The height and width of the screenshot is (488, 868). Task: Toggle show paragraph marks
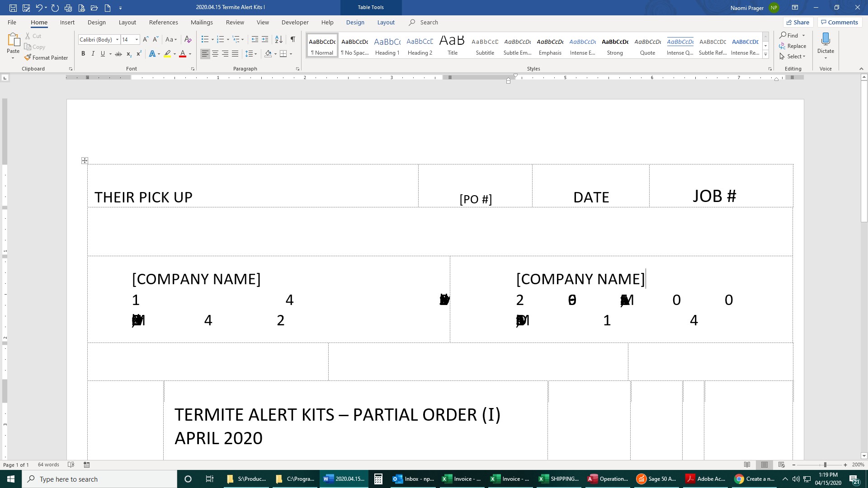click(293, 40)
